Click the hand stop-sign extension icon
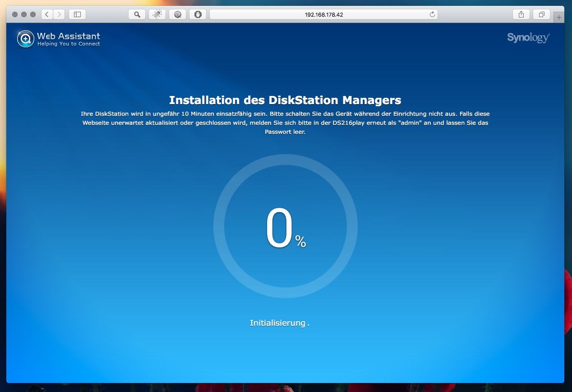Viewport: 572px width, 392px height. point(198,14)
